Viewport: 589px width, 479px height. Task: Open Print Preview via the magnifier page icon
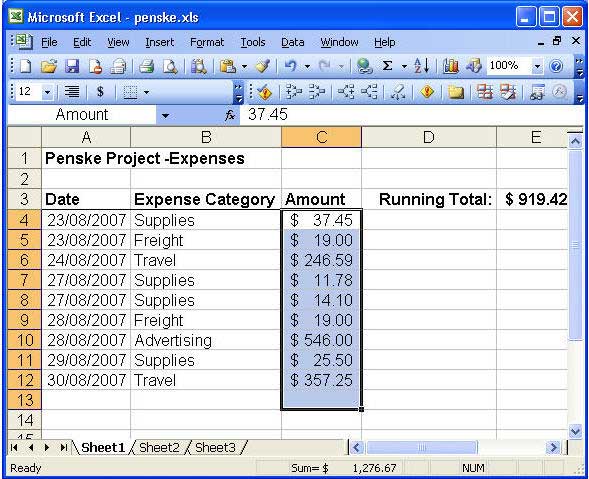coord(170,66)
